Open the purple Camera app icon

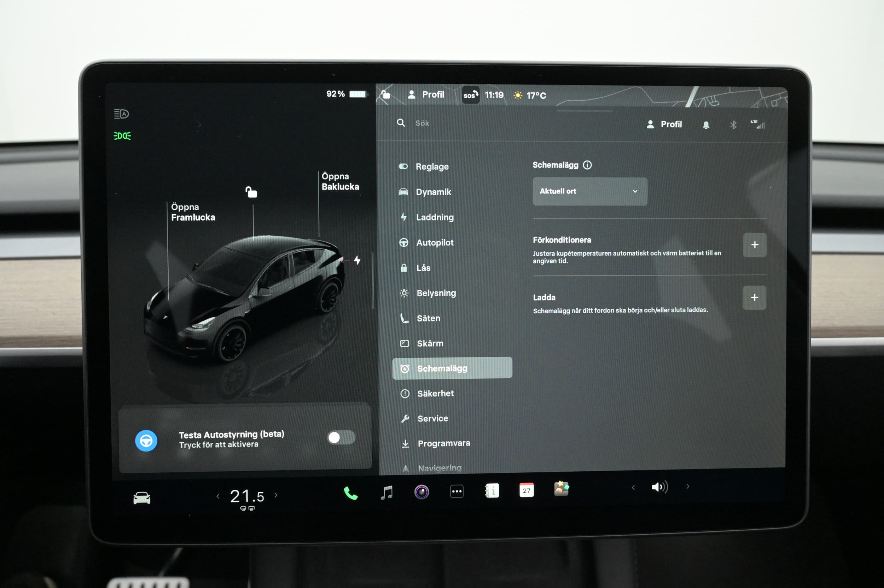click(x=421, y=491)
